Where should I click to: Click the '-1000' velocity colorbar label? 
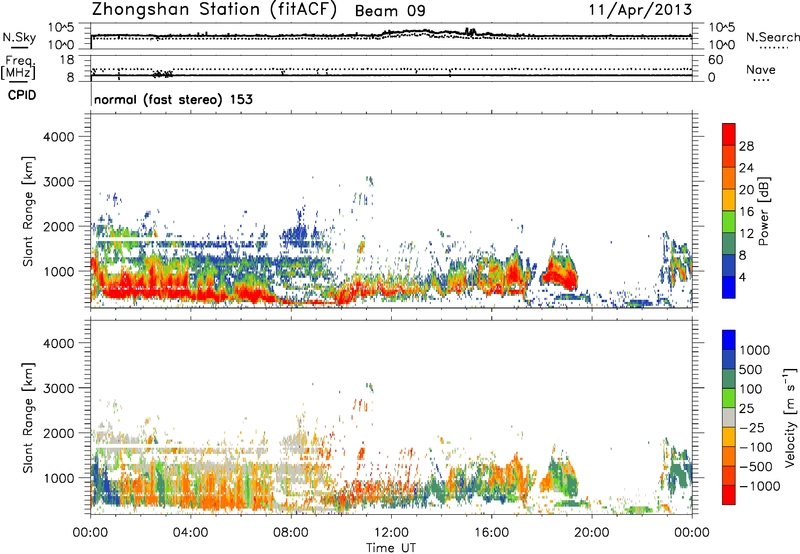tap(759, 486)
